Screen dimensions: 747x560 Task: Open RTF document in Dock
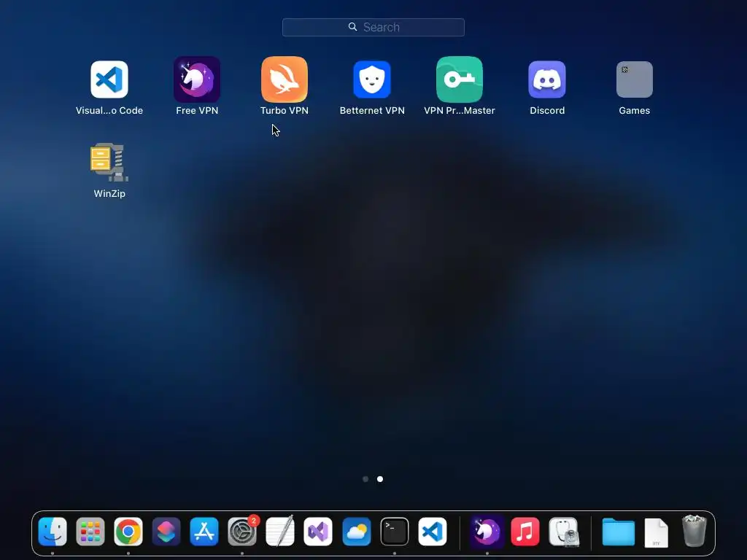pyautogui.click(x=657, y=532)
